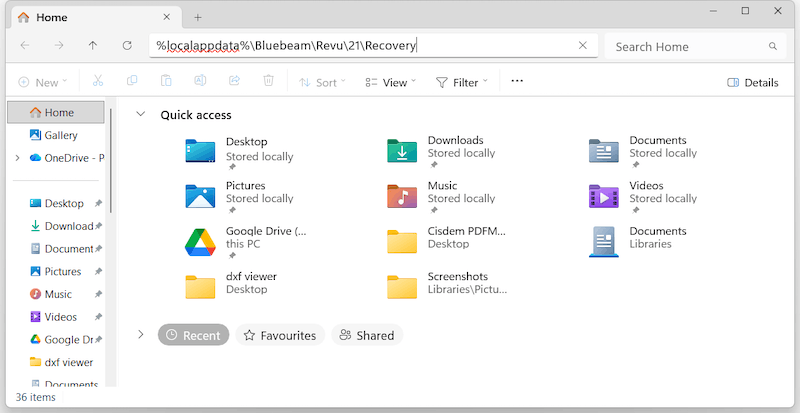Image resolution: width=800 pixels, height=413 pixels.
Task: Click the search magnifier icon
Action: [772, 46]
